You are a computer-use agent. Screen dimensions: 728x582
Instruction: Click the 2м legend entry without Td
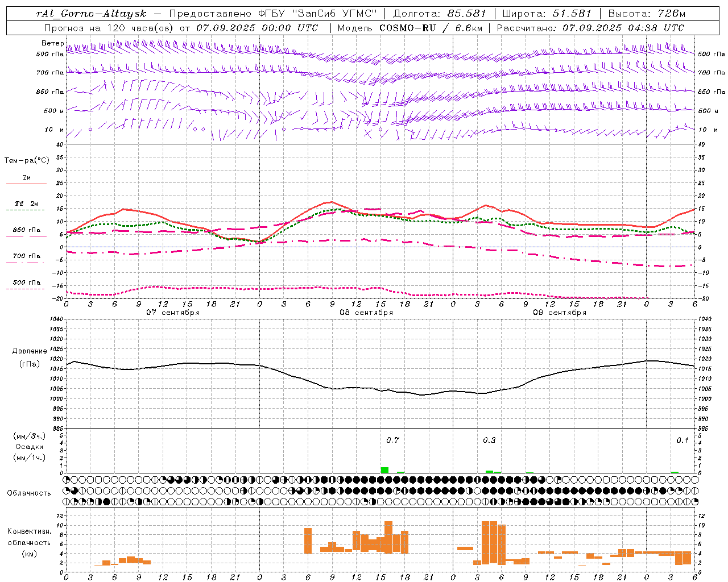click(27, 177)
